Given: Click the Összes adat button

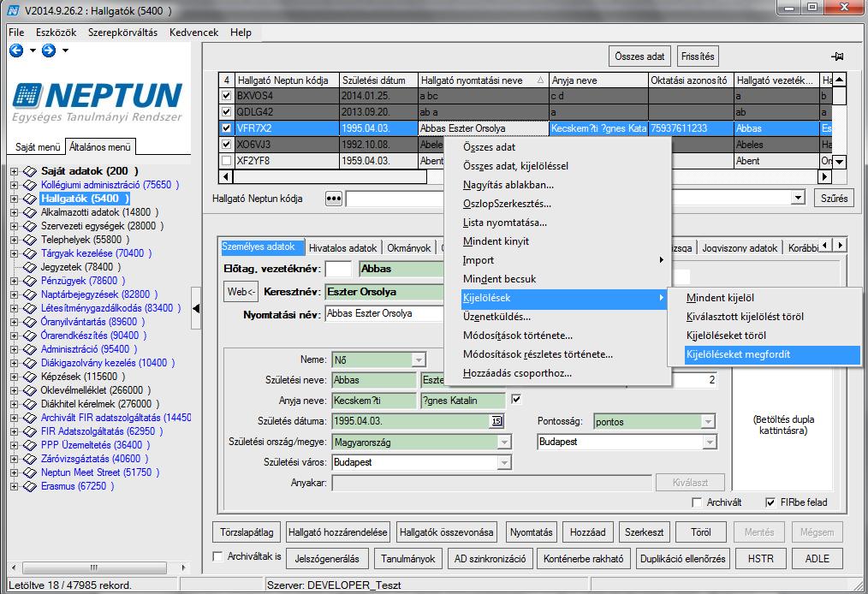Looking at the screenshot, I should (639, 56).
